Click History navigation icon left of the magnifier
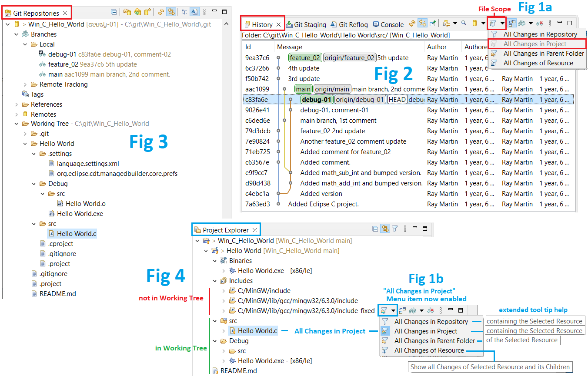This screenshot has height=377, width=588. click(x=446, y=23)
